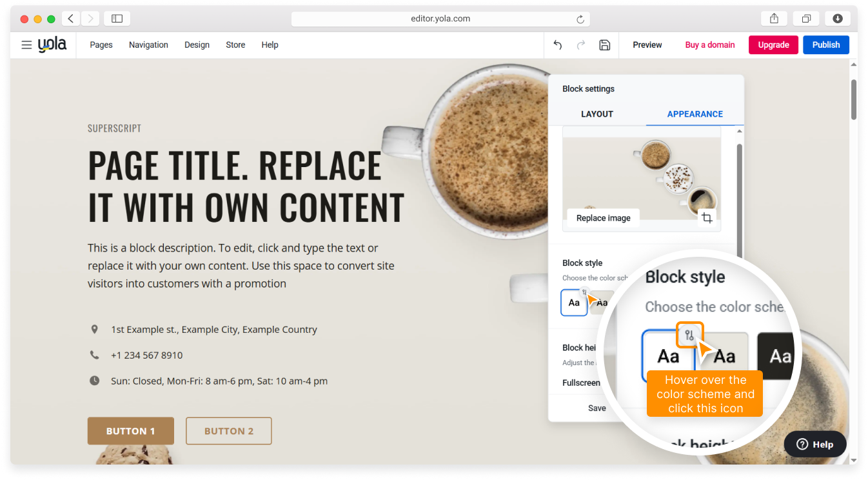Switch to the Appearance tab
This screenshot has height=480, width=868.
coord(695,114)
